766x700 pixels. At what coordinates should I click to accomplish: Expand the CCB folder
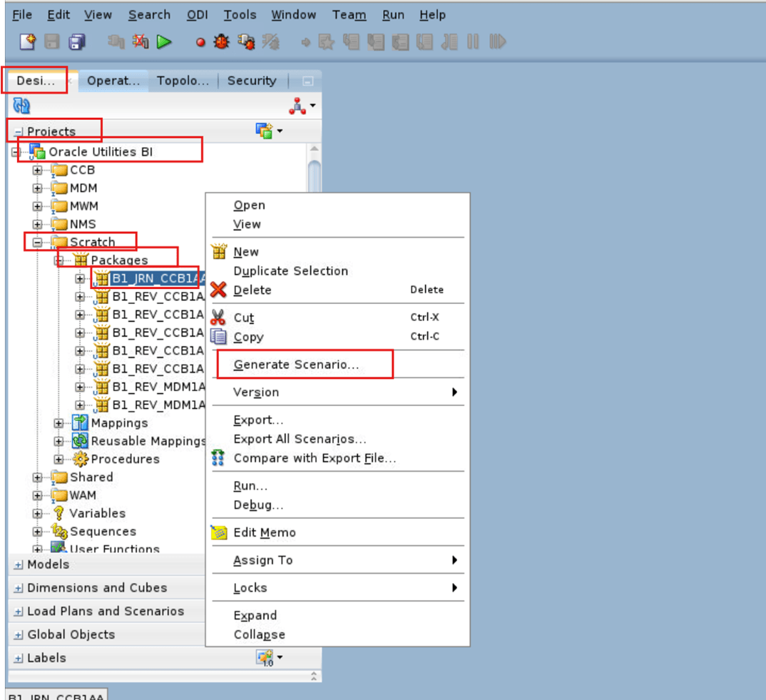coord(37,170)
